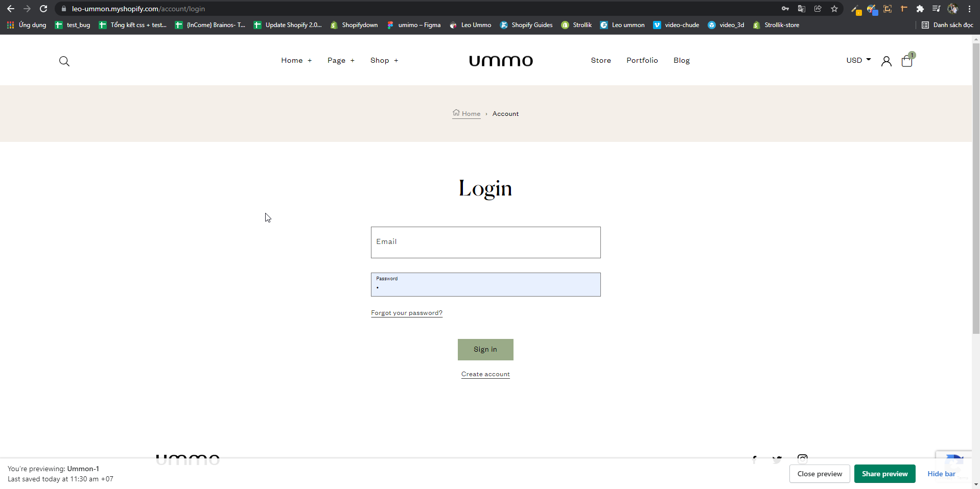
Task: Click the share page icon in address bar
Action: click(818, 9)
